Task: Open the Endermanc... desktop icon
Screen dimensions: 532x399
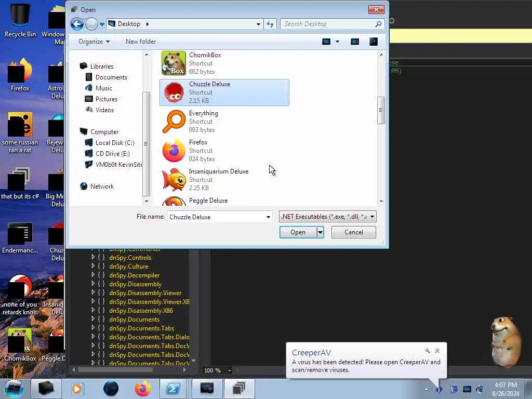Action: click(20, 237)
